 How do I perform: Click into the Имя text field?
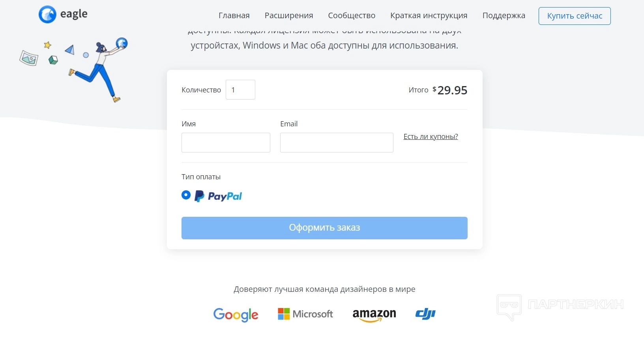[x=226, y=143]
